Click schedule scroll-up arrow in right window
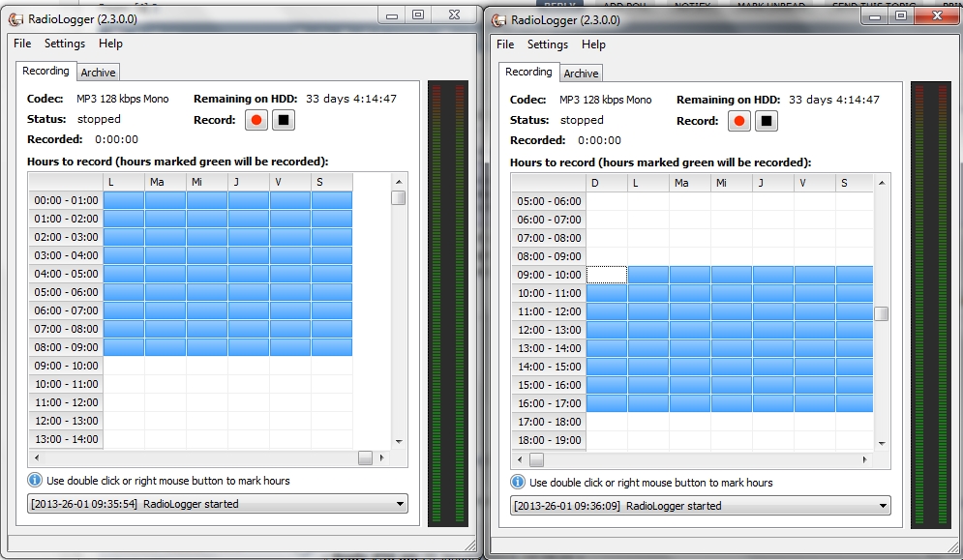 [882, 183]
